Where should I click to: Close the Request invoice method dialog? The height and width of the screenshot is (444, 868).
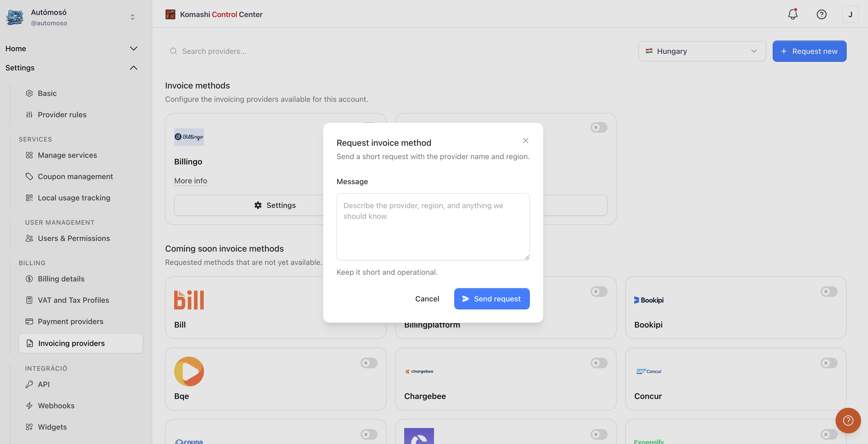coord(525,140)
